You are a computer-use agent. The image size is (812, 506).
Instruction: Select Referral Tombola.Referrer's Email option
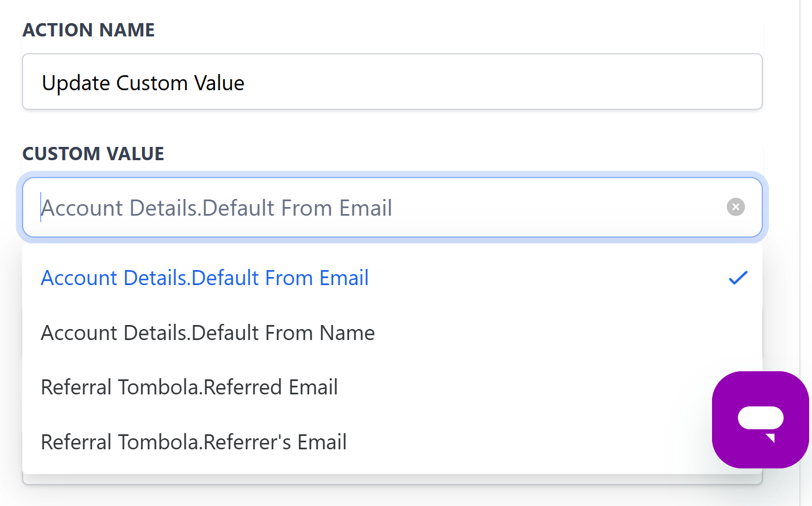click(x=194, y=442)
